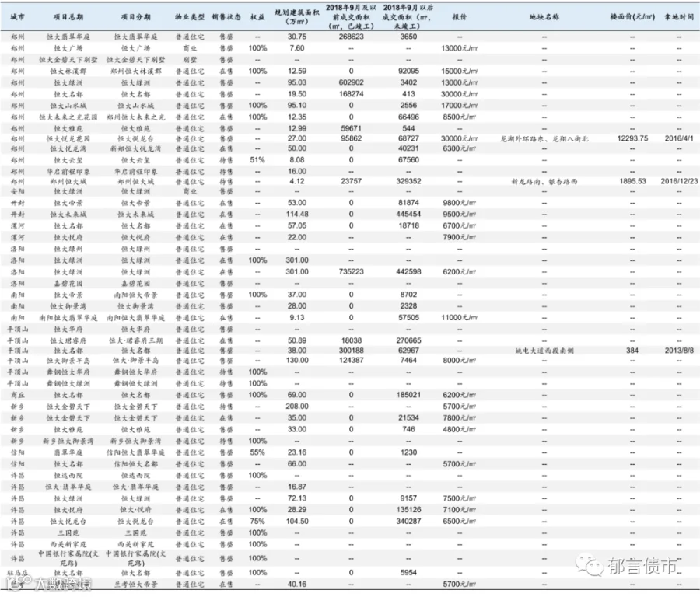Select the cell with value 185021
The height and width of the screenshot is (597, 700).
(x=408, y=395)
